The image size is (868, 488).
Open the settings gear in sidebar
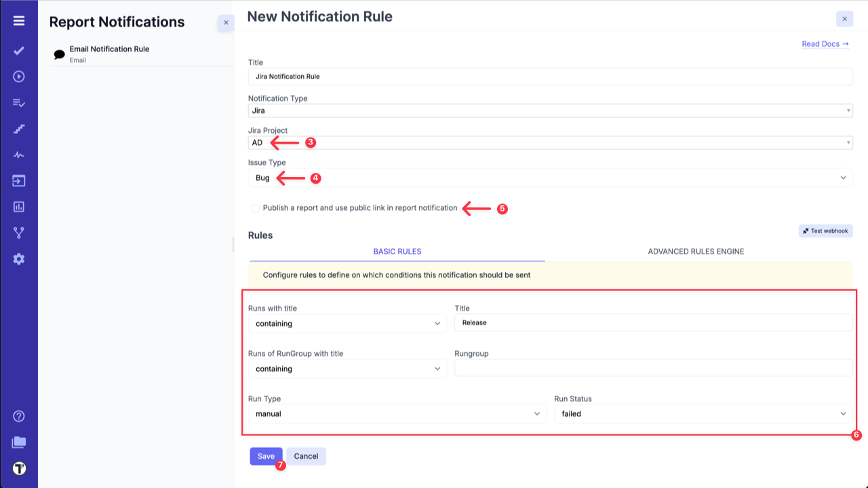tap(18, 258)
